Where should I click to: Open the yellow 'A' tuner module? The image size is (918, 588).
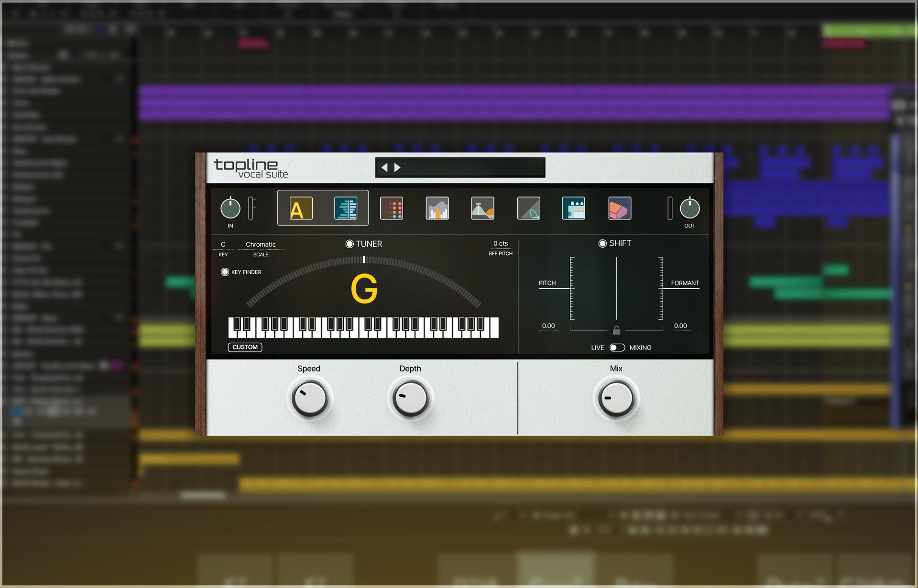(301, 208)
